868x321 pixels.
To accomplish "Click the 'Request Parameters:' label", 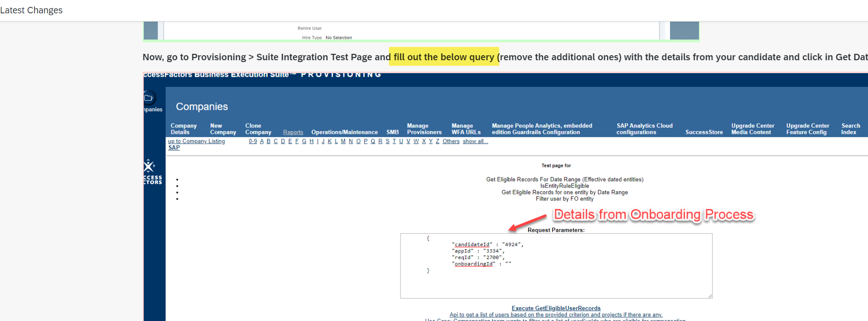I will point(556,230).
